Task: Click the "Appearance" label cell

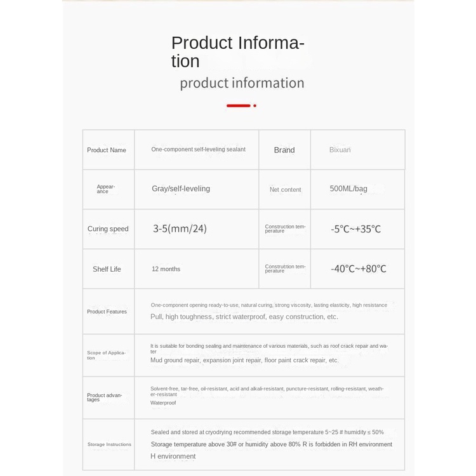Action: click(106, 189)
